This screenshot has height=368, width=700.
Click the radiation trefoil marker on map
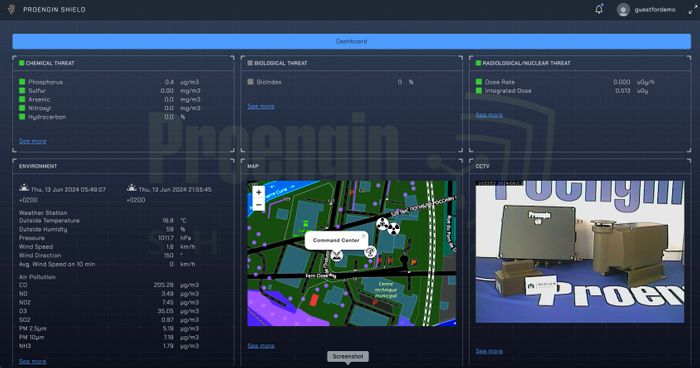click(393, 230)
